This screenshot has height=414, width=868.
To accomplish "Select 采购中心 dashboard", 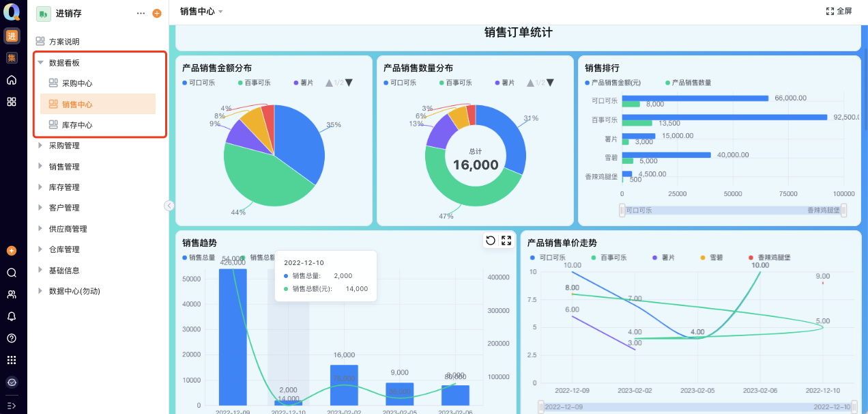I will coord(77,83).
